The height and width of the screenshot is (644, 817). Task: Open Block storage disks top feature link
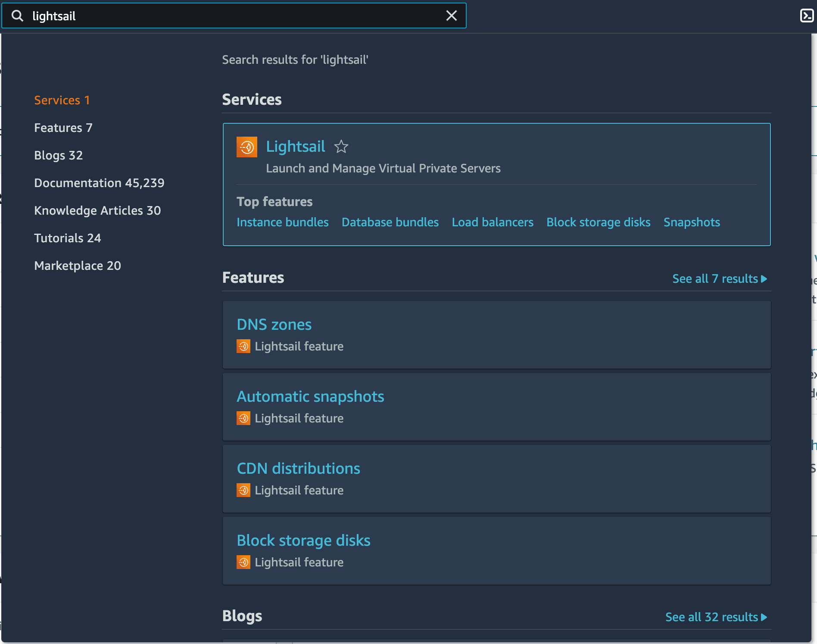tap(599, 222)
